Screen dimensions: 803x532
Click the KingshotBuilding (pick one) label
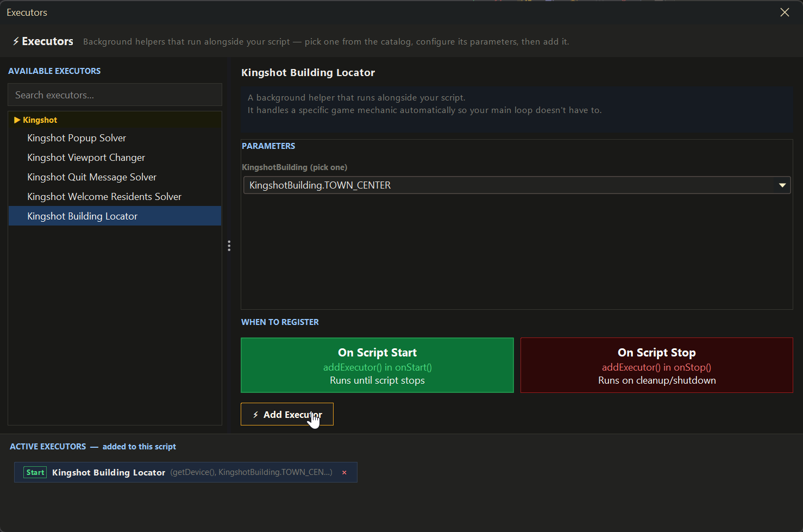pyautogui.click(x=294, y=167)
